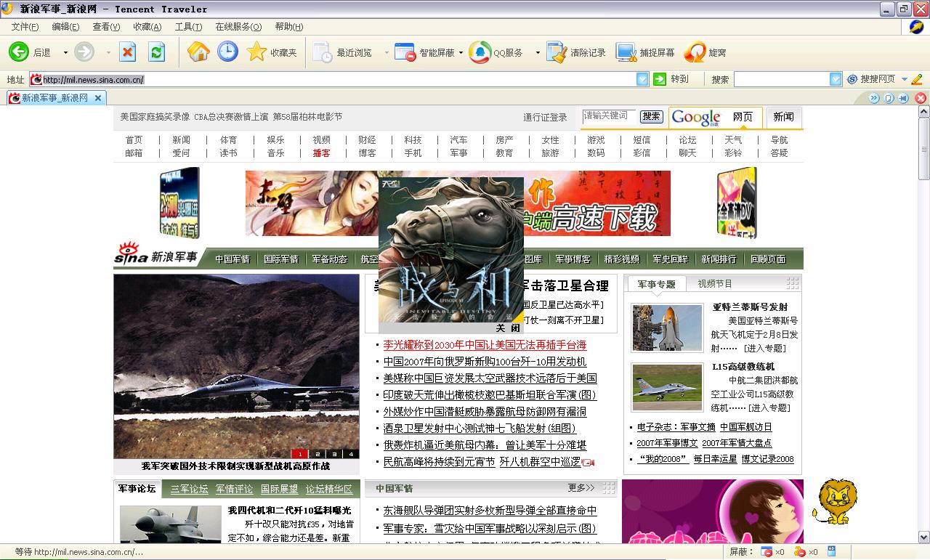This screenshot has width=930, height=560.
Task: Click the vertical page scrollbar thumb
Action: coord(923,149)
